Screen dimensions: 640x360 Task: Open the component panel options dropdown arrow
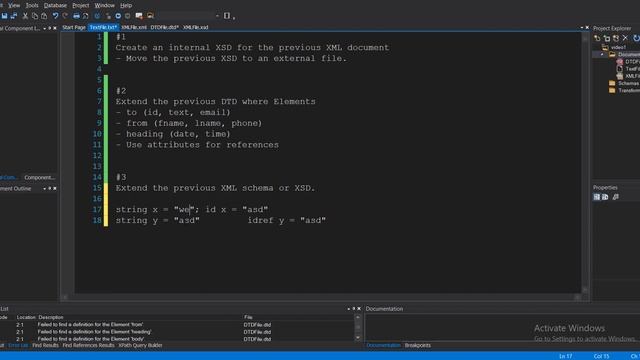click(44, 28)
